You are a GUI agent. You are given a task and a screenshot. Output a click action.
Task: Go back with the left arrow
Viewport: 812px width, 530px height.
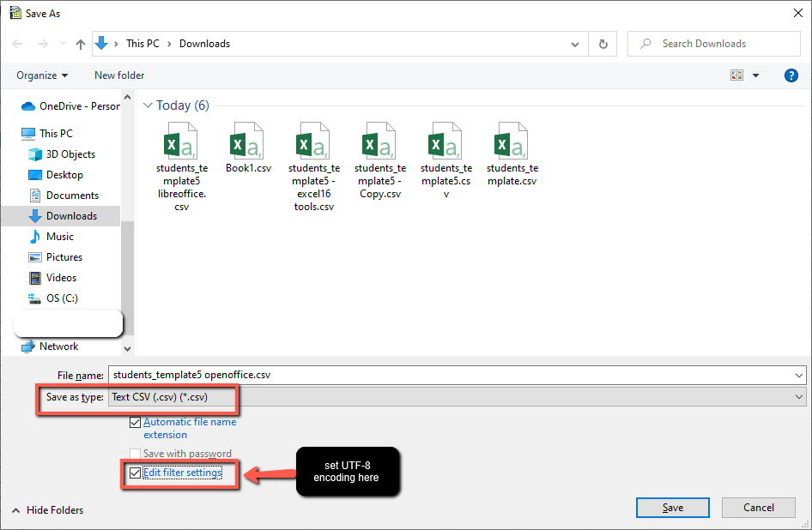point(17,44)
